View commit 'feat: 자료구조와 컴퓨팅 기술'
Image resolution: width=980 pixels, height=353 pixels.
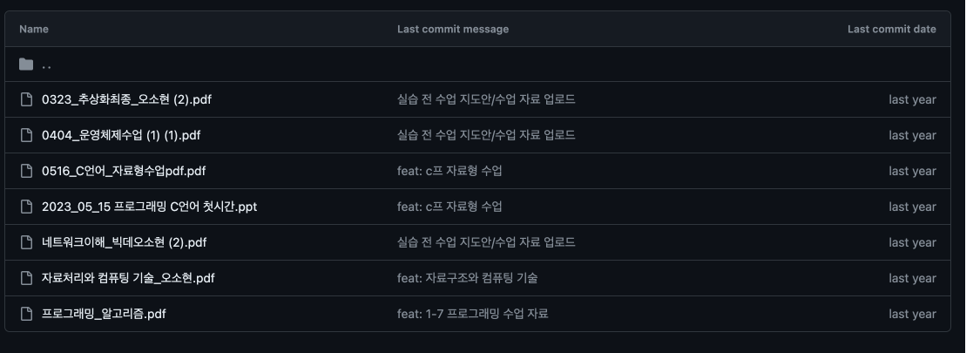468,278
